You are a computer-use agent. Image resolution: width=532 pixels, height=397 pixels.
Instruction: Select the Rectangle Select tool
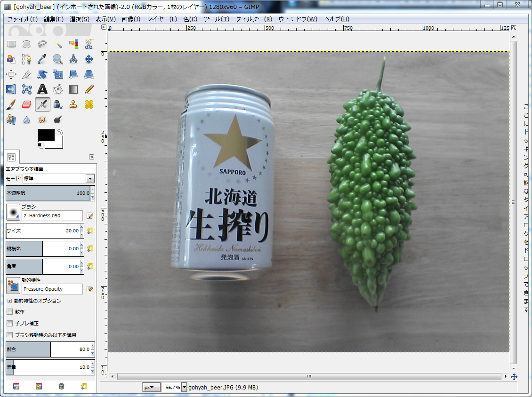[x=12, y=44]
